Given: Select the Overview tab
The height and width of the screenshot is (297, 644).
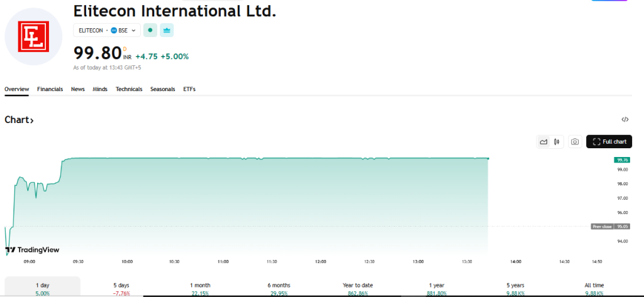Looking at the screenshot, I should 17,89.
